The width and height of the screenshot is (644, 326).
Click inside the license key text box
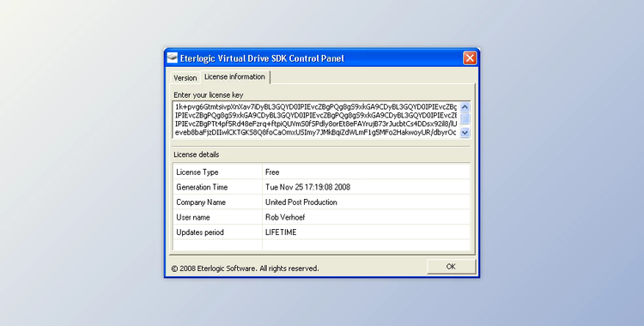pyautogui.click(x=315, y=119)
